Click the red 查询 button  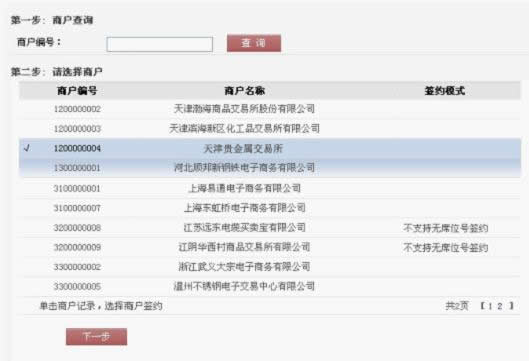(x=254, y=43)
